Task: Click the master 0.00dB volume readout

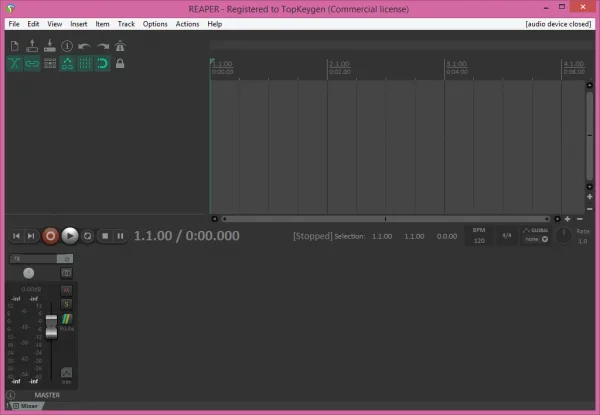Action: 31,289
